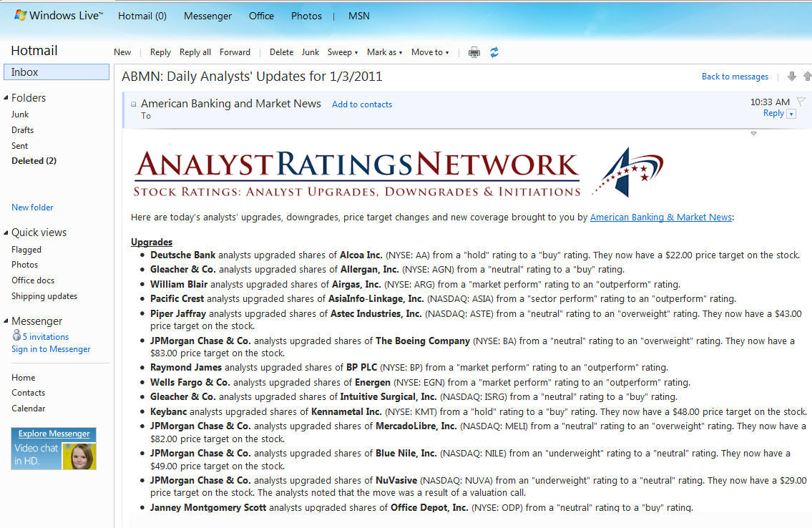Image resolution: width=812 pixels, height=528 pixels.
Task: Sign in to Messenger
Action: (51, 349)
